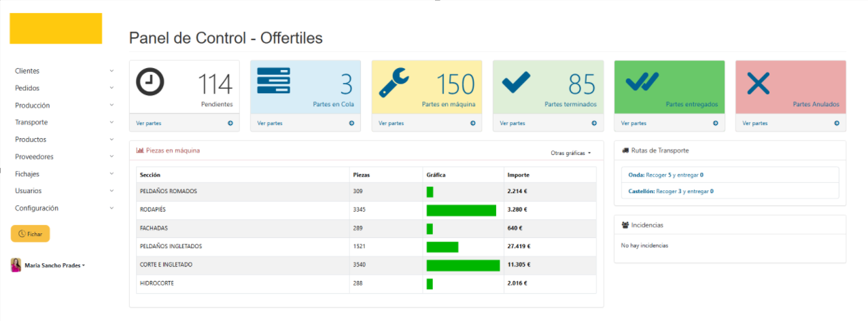868x321 pixels.
Task: Click the double checkmark icon for Partes entregados
Action: point(642,82)
